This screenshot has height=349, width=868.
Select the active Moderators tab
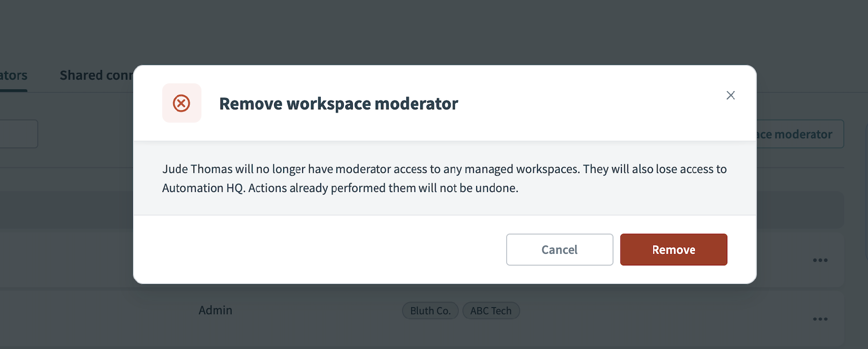click(14, 75)
